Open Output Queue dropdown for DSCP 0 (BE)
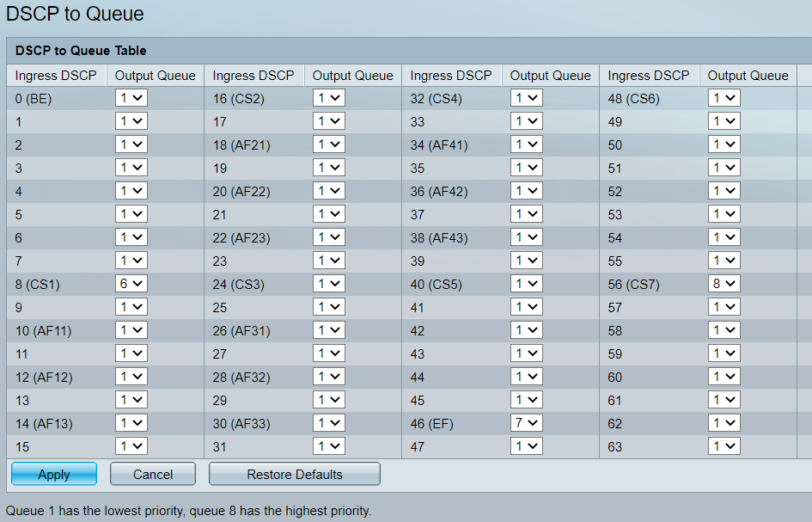This screenshot has height=522, width=812. 131,98
